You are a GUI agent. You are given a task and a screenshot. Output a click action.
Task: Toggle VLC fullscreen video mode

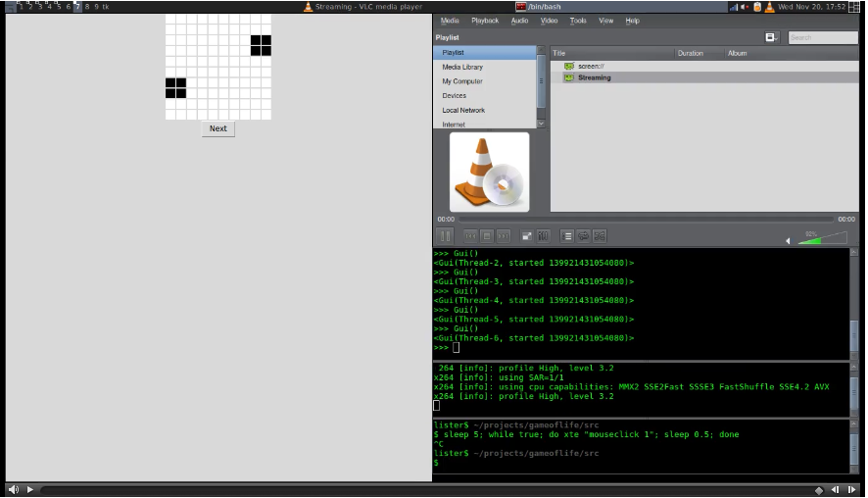tap(527, 236)
